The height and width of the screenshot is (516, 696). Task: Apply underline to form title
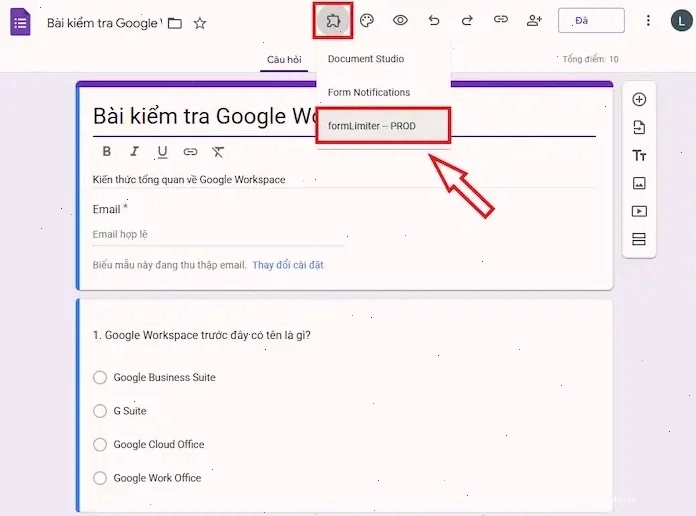(x=162, y=152)
